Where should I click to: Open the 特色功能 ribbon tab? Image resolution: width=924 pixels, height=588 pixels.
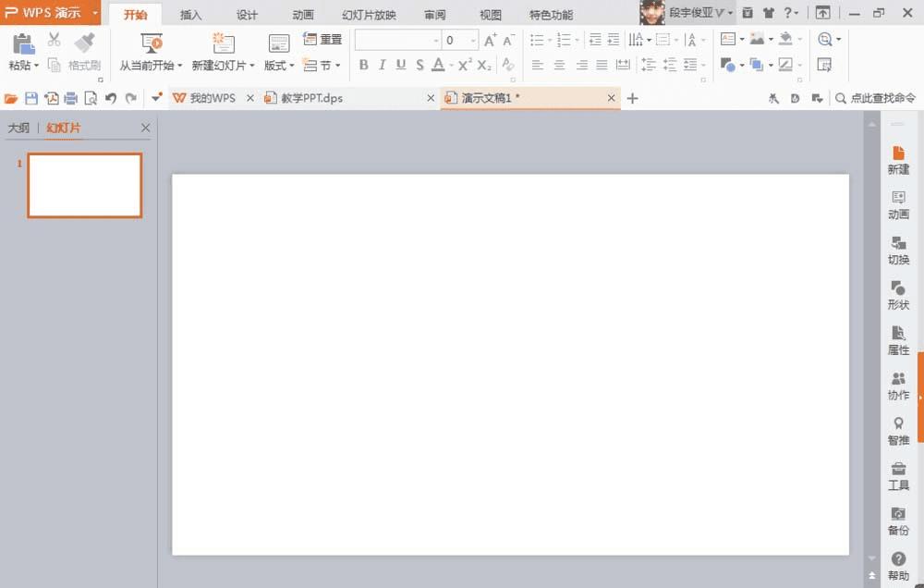(x=551, y=15)
